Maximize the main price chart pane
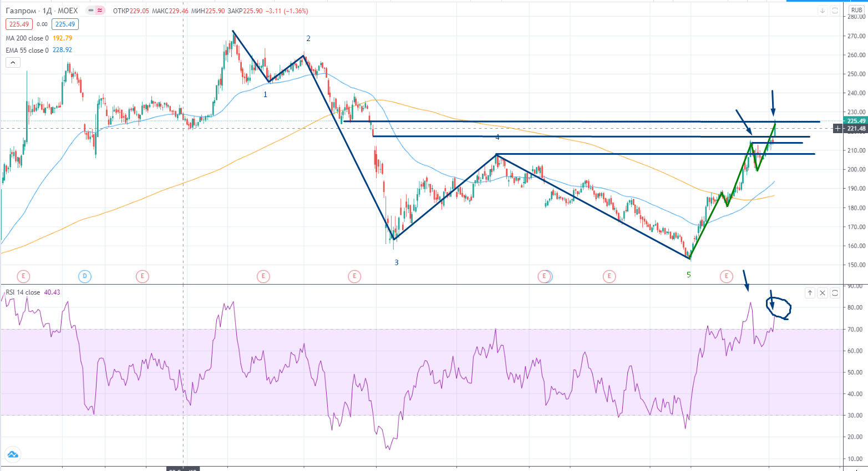Screen dimensions: 868x471 [x=836, y=11]
